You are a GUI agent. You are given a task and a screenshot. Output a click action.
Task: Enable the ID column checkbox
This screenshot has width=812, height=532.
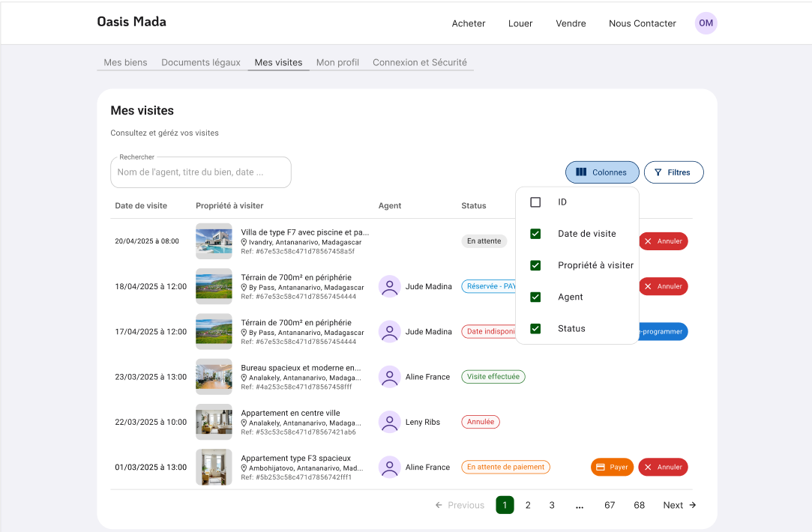(x=535, y=202)
